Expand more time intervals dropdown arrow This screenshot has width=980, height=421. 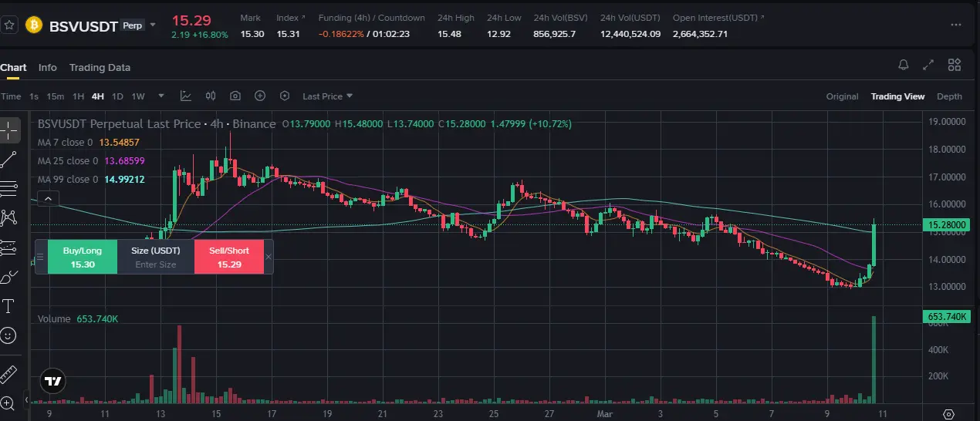click(161, 96)
